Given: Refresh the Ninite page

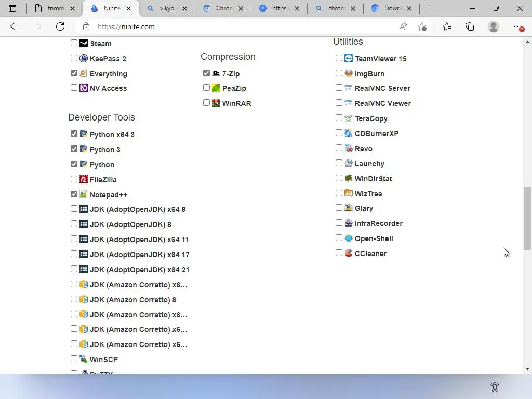Looking at the screenshot, I should point(60,26).
